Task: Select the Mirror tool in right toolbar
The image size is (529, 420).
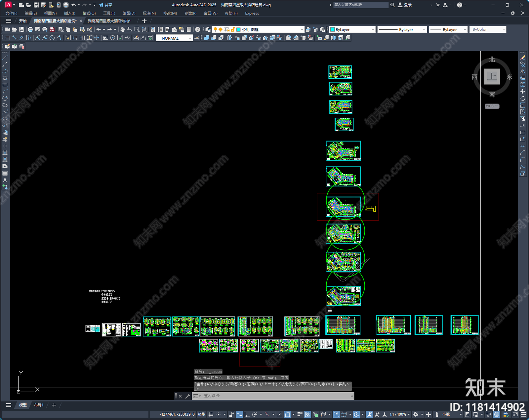Action: pos(523,71)
